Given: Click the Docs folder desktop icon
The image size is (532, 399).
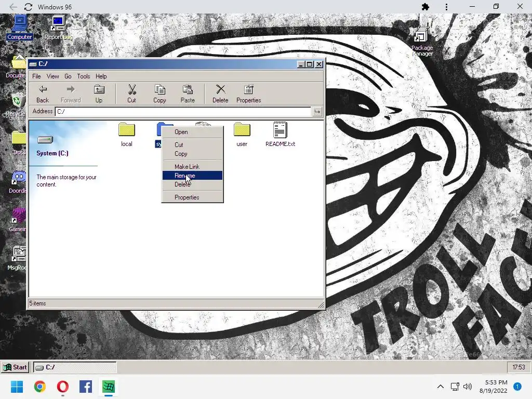Looking at the screenshot, I should [19, 143].
